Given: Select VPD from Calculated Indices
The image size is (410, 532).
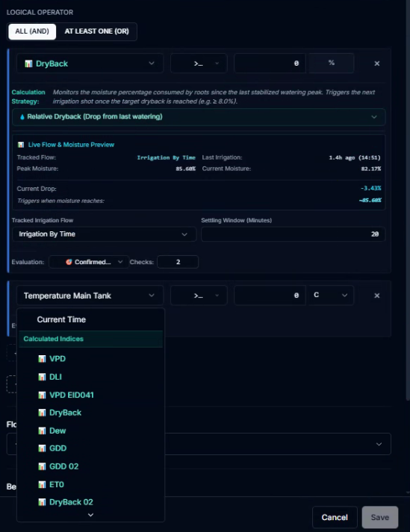Looking at the screenshot, I should 90,359.
